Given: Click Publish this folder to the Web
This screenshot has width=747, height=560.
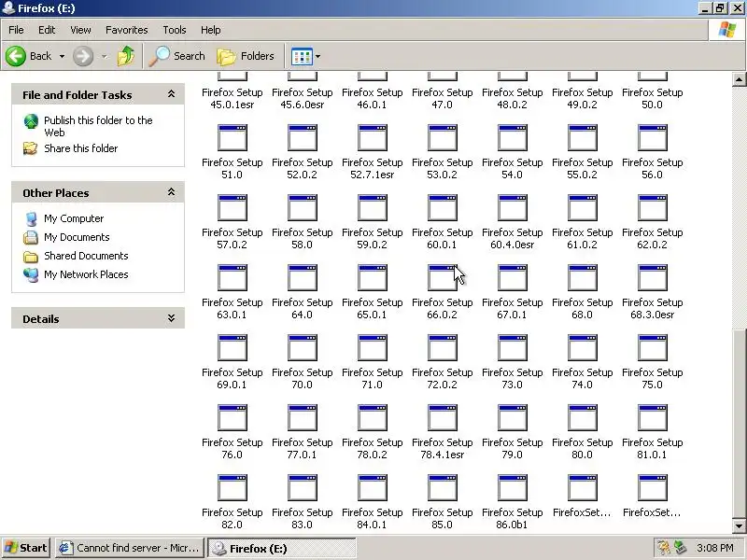Looking at the screenshot, I should [98, 126].
